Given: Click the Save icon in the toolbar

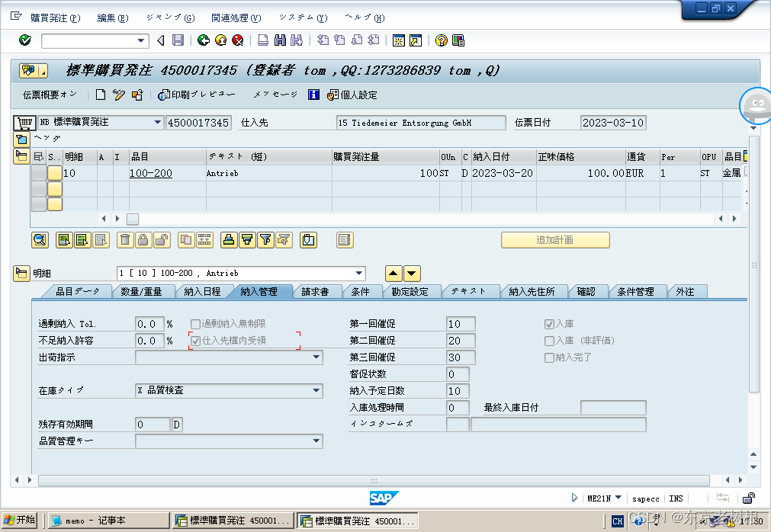Looking at the screenshot, I should pyautogui.click(x=178, y=40).
